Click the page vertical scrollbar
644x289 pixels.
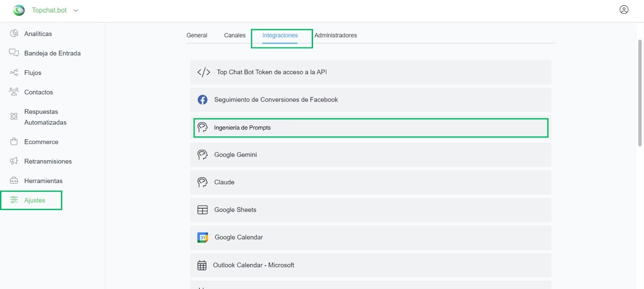[640, 93]
